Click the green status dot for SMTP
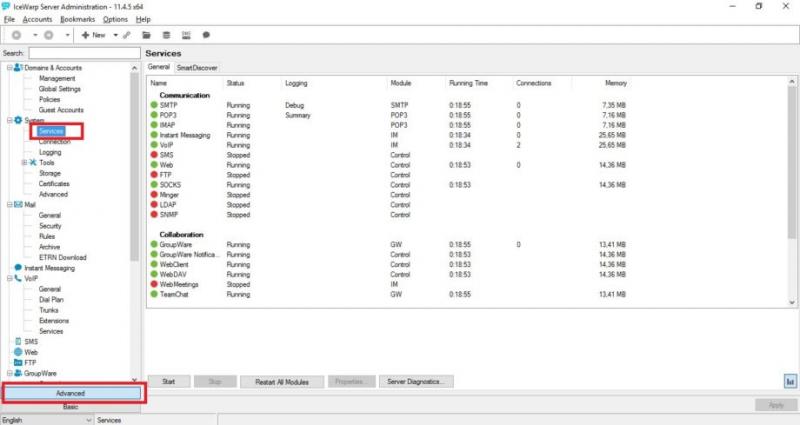This screenshot has height=425, width=800. pyautogui.click(x=154, y=105)
